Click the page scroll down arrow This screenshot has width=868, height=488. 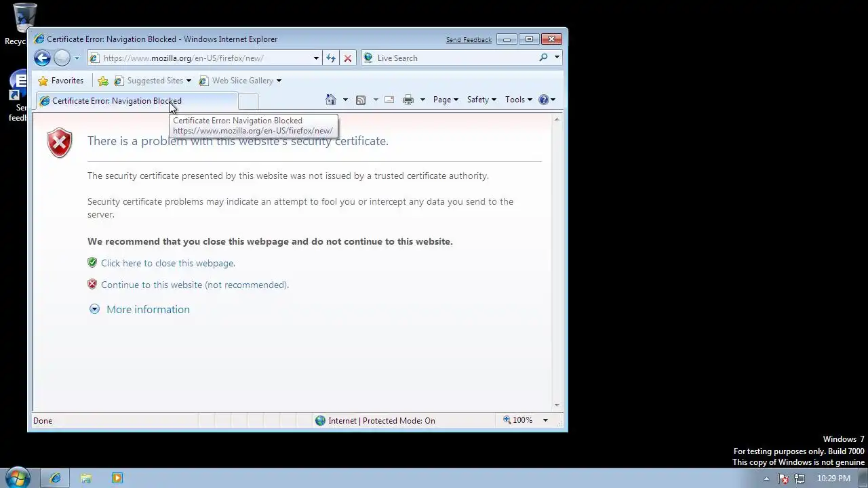(557, 405)
